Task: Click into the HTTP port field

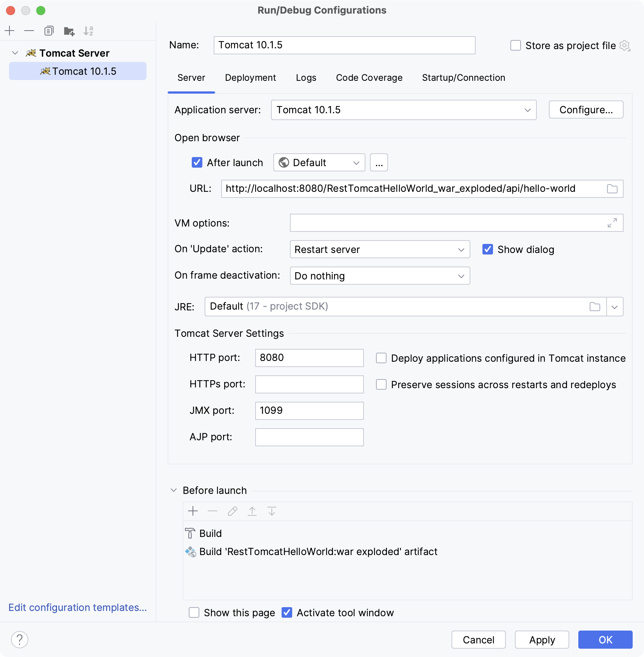Action: (x=309, y=358)
